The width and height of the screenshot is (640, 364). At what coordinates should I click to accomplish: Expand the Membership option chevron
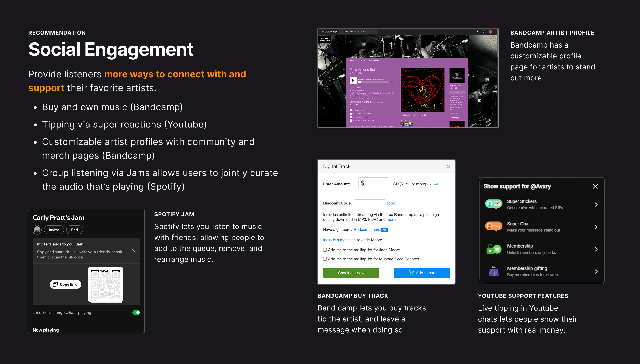click(x=596, y=249)
